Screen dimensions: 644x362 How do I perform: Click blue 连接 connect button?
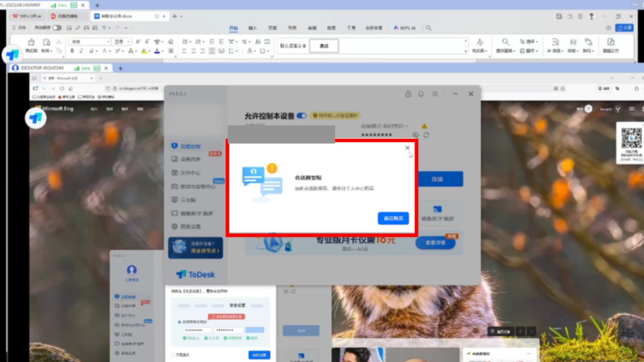(437, 179)
